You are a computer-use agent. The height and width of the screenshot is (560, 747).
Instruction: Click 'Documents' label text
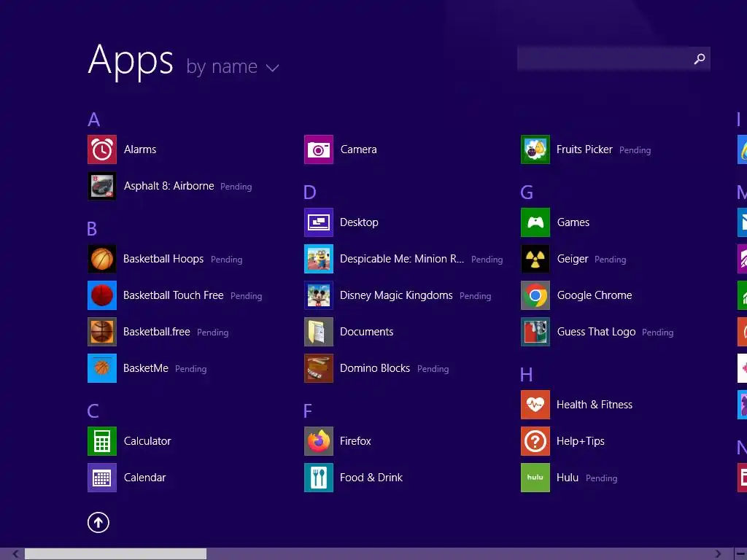(x=367, y=332)
